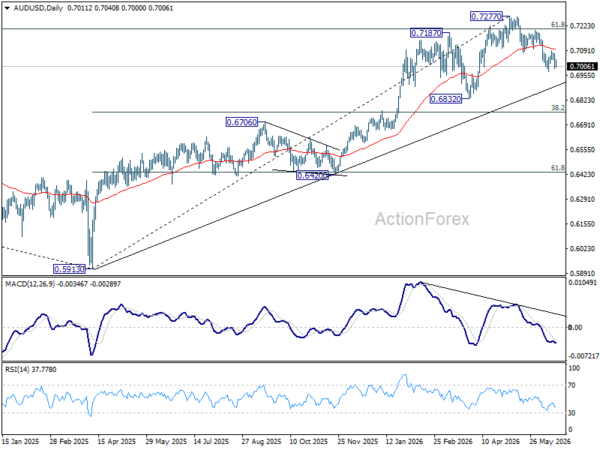Click the 15 Jan 2025 date label
The width and height of the screenshot is (600, 450).
tap(20, 442)
